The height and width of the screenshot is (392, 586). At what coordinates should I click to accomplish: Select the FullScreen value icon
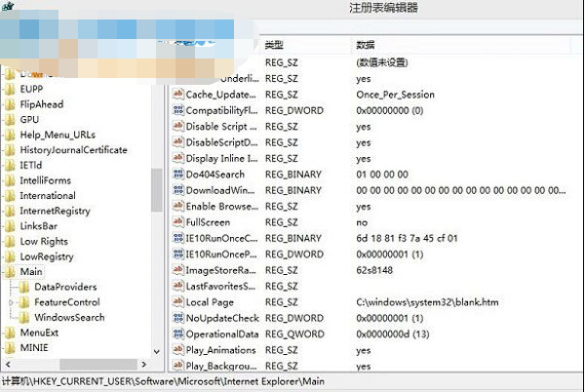(178, 222)
